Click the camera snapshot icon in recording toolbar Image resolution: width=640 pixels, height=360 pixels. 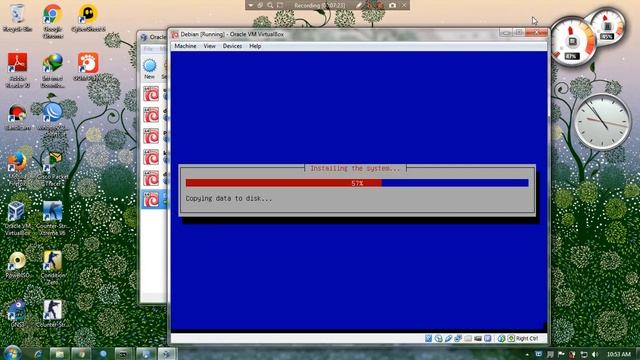click(x=392, y=5)
